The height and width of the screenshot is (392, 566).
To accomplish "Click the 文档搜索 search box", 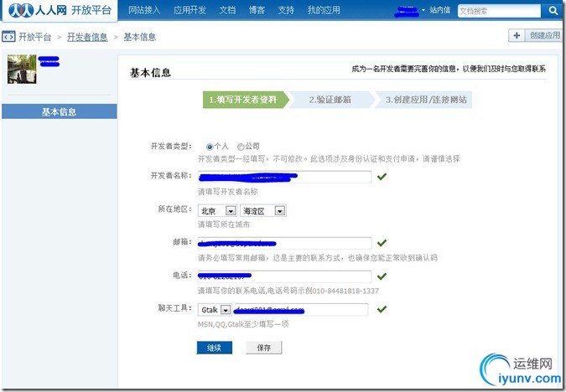I will tap(499, 11).
